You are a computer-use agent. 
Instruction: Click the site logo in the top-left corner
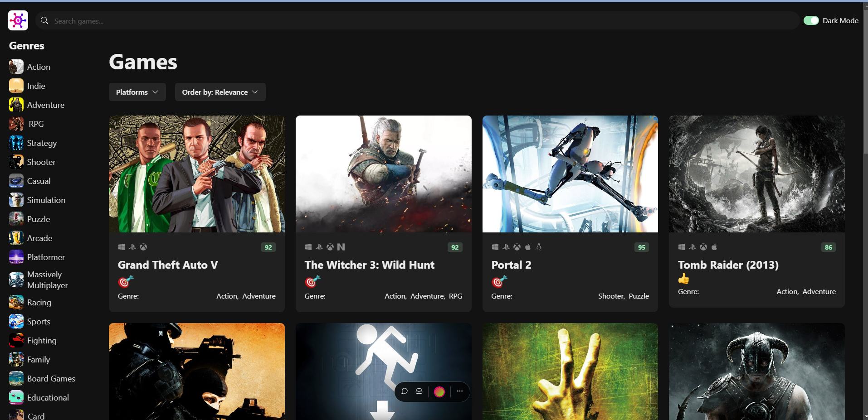point(18,20)
